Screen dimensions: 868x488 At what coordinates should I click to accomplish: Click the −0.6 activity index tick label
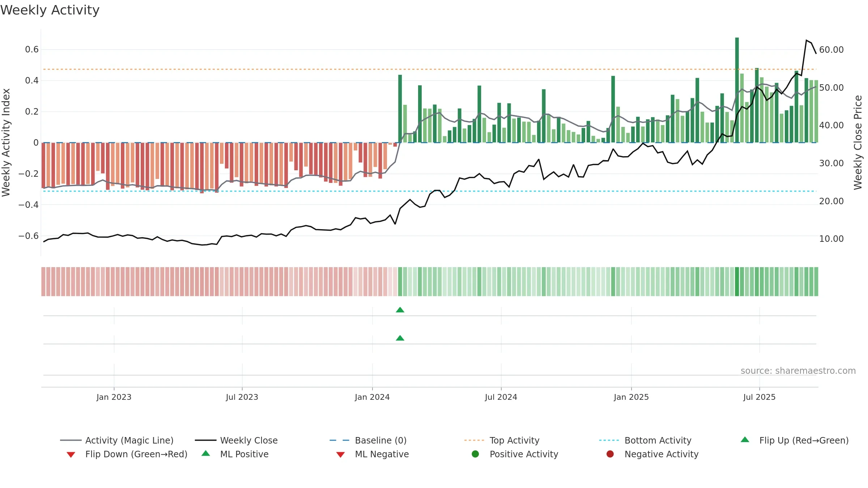pos(29,236)
